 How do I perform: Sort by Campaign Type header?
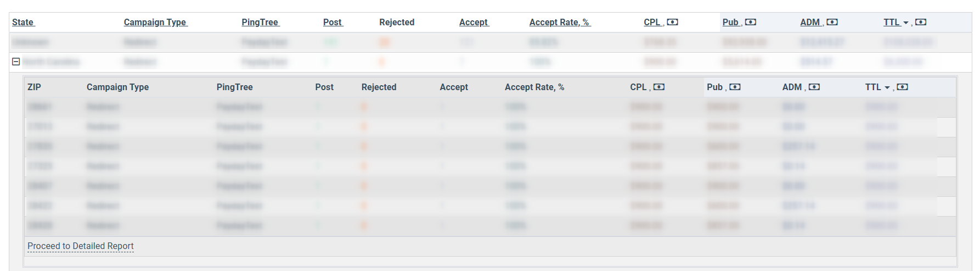click(x=156, y=22)
